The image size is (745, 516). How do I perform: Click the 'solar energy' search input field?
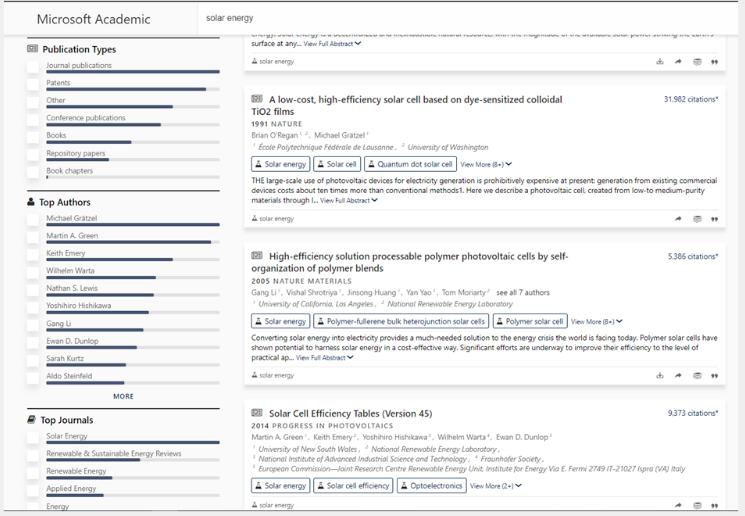pos(468,18)
